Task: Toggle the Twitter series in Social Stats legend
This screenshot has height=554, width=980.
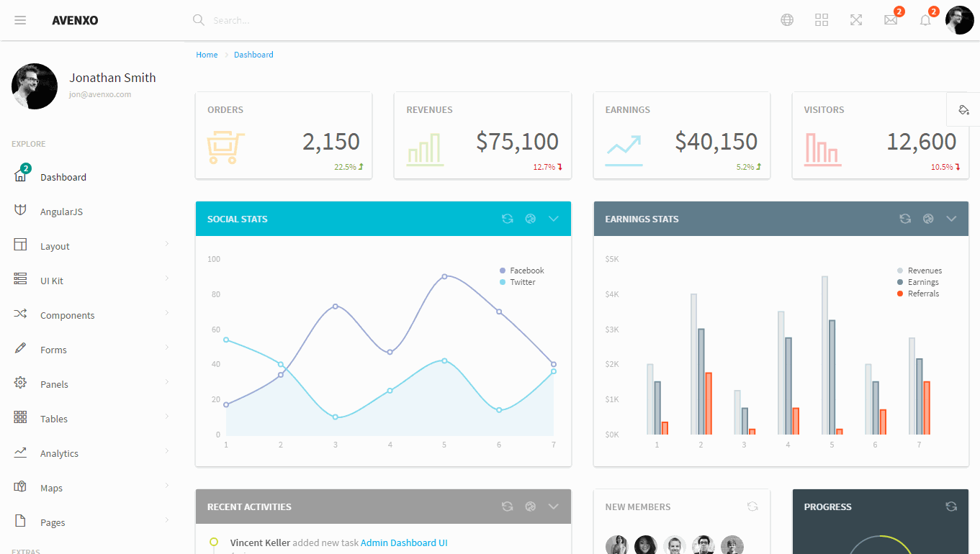Action: pos(520,282)
